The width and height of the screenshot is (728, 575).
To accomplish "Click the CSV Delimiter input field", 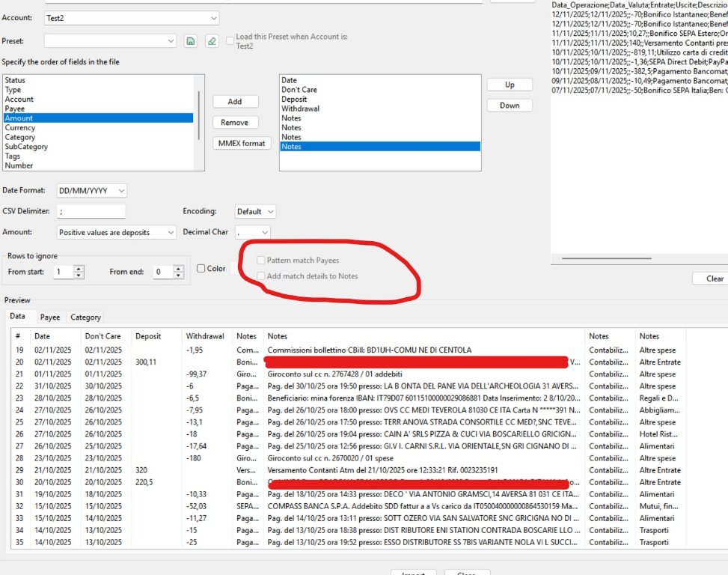I will coord(91,212).
